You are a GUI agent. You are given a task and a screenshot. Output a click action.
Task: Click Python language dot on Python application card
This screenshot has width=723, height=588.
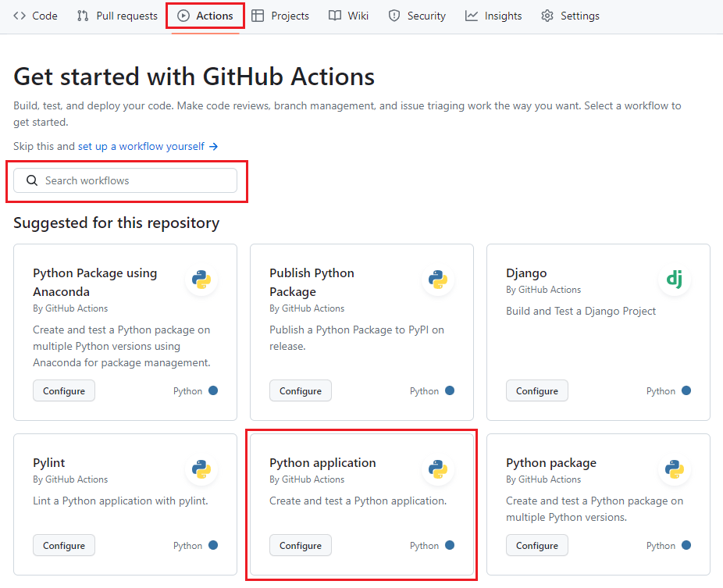click(x=450, y=545)
